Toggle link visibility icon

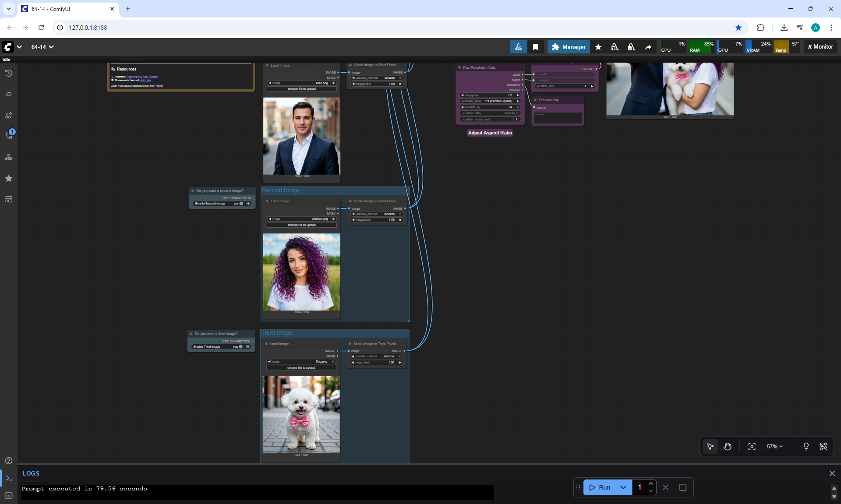pyautogui.click(x=823, y=447)
